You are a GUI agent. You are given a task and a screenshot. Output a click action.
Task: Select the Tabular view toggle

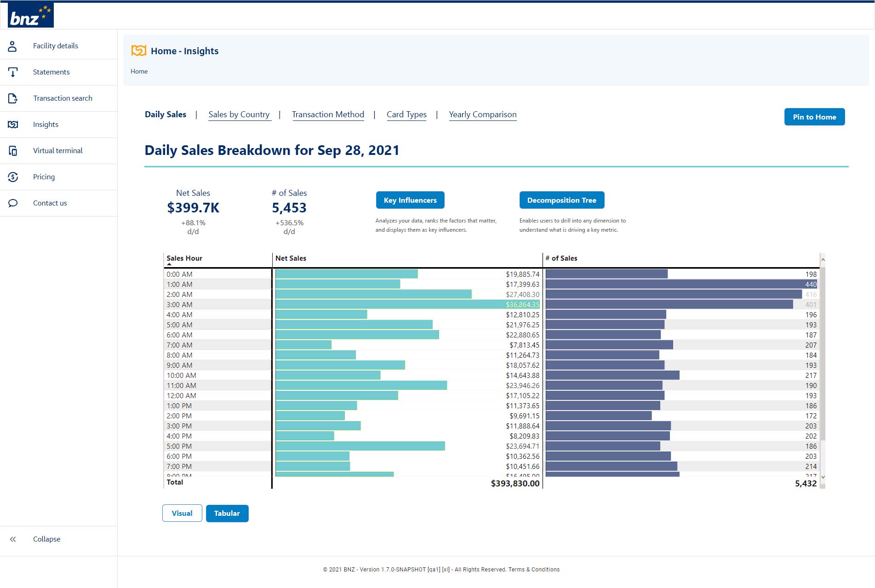click(x=227, y=513)
